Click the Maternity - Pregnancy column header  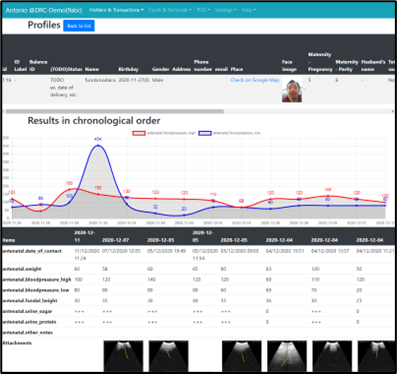click(x=320, y=62)
